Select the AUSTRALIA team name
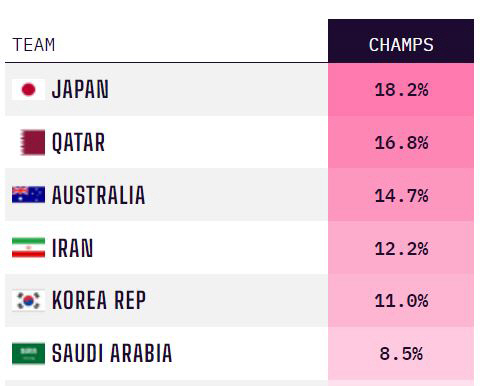Viewport: 485px width, 386px height. coord(99,195)
